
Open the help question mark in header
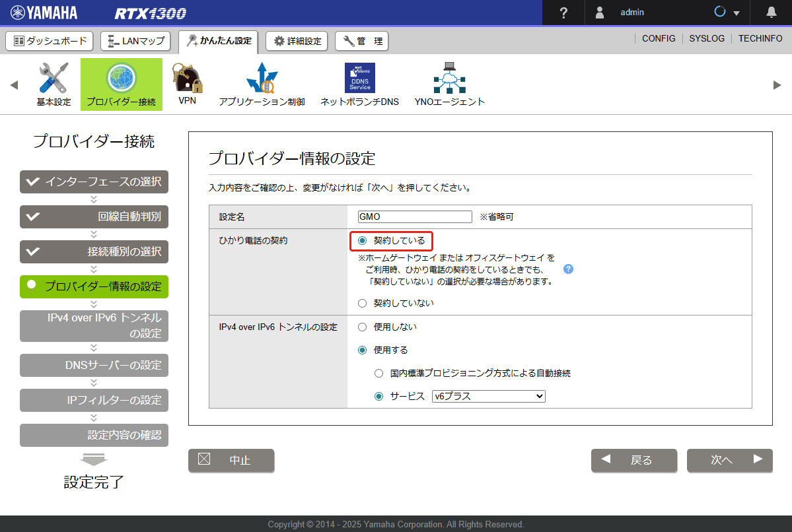point(563,13)
